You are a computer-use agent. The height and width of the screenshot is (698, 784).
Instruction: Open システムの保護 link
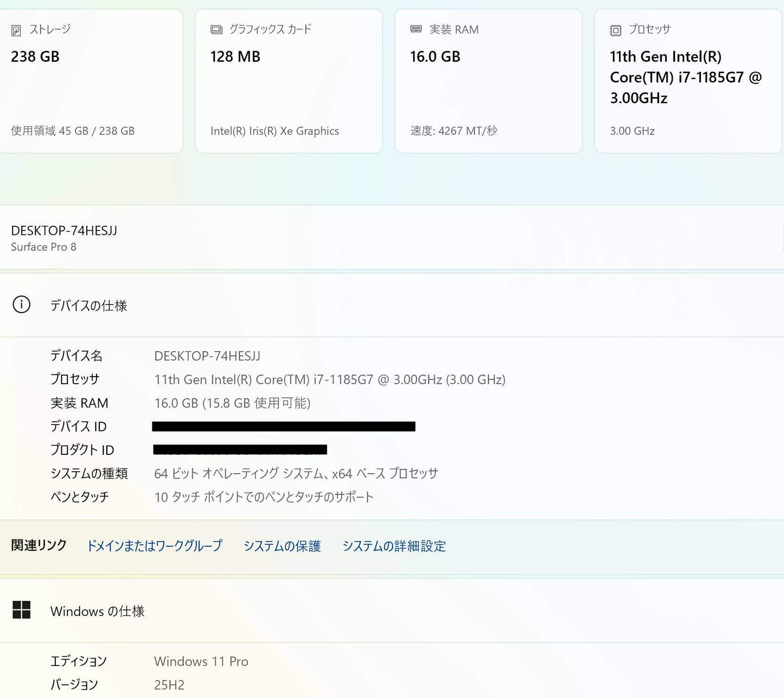(x=282, y=545)
